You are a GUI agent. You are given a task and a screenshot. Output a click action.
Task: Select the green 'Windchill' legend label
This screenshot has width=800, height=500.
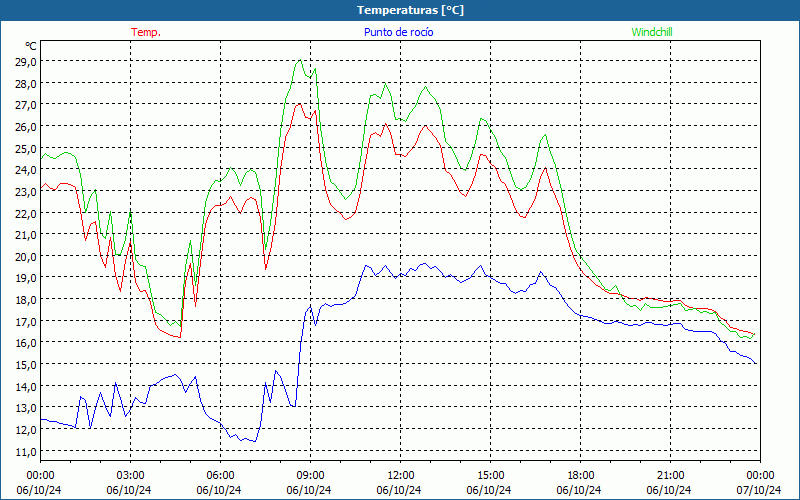pos(652,32)
